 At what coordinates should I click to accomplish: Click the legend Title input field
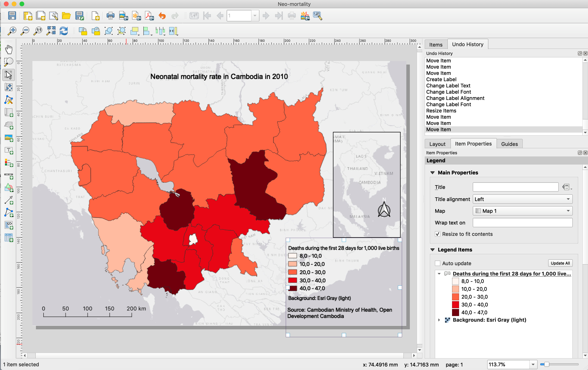pyautogui.click(x=516, y=187)
